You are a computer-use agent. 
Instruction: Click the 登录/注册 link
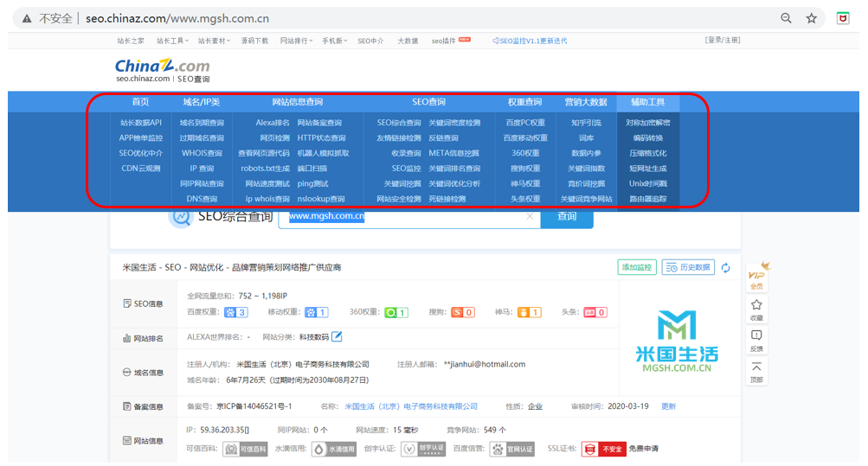tap(723, 40)
